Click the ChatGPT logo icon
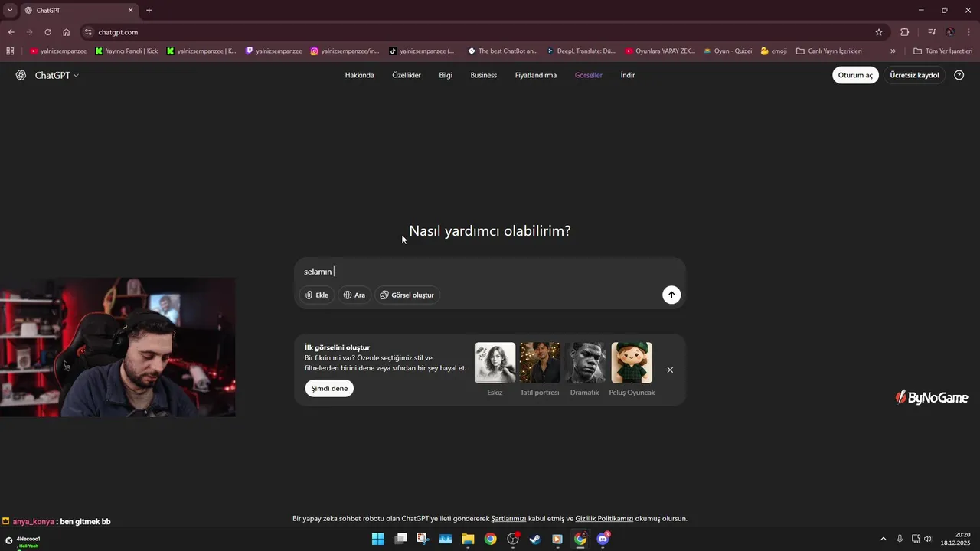The image size is (980, 551). point(21,75)
